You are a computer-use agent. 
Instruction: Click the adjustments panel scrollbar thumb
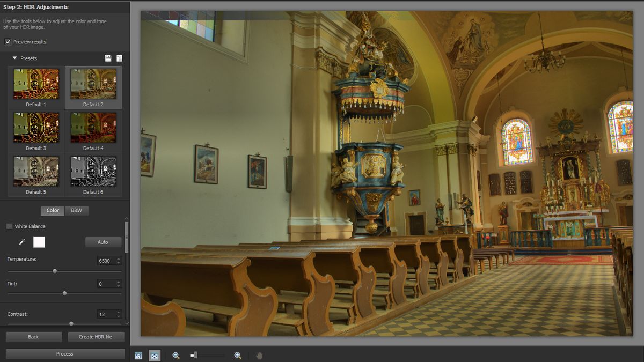127,237
